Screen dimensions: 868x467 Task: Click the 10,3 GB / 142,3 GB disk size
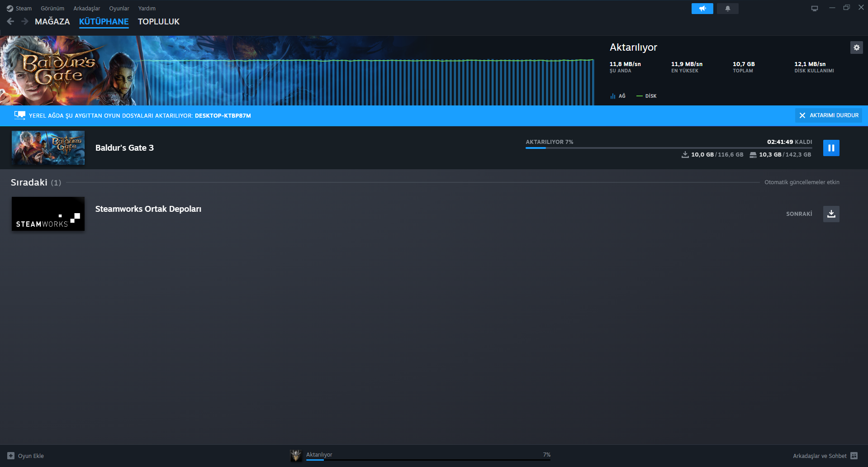point(785,155)
